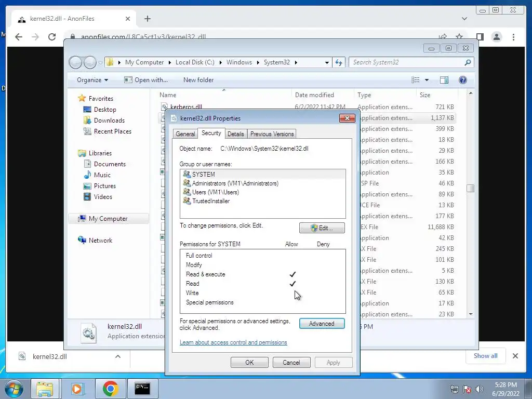Click the Edit... permissions button
Screen dimensions: 532x399
pos(322,228)
